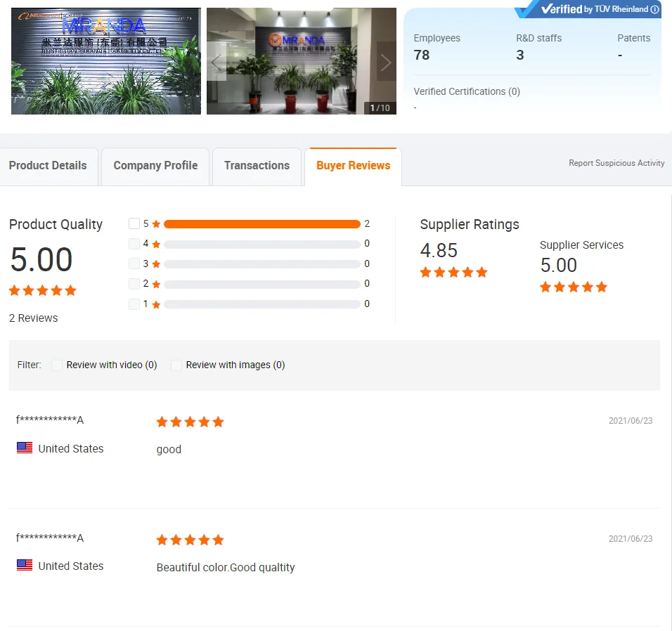Click the Employees 78 value

pyautogui.click(x=422, y=55)
